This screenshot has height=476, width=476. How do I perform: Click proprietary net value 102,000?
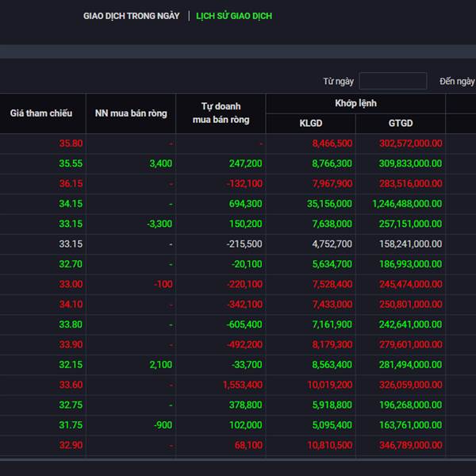[246, 424]
